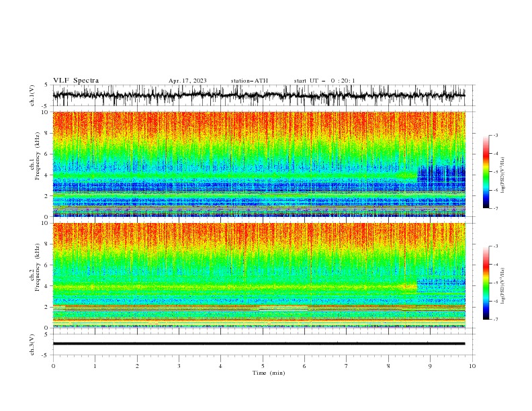
Task: Click the time axis tick label "5"
Action: [x=263, y=366]
